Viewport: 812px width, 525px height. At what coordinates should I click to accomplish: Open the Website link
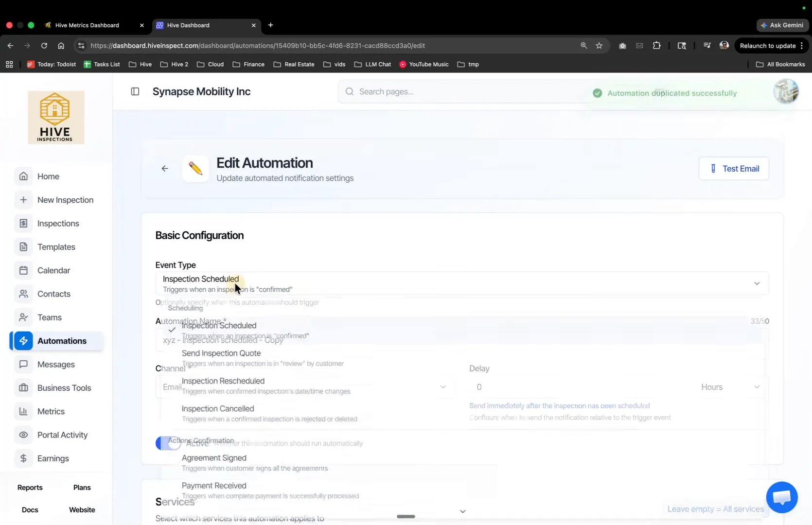point(82,510)
